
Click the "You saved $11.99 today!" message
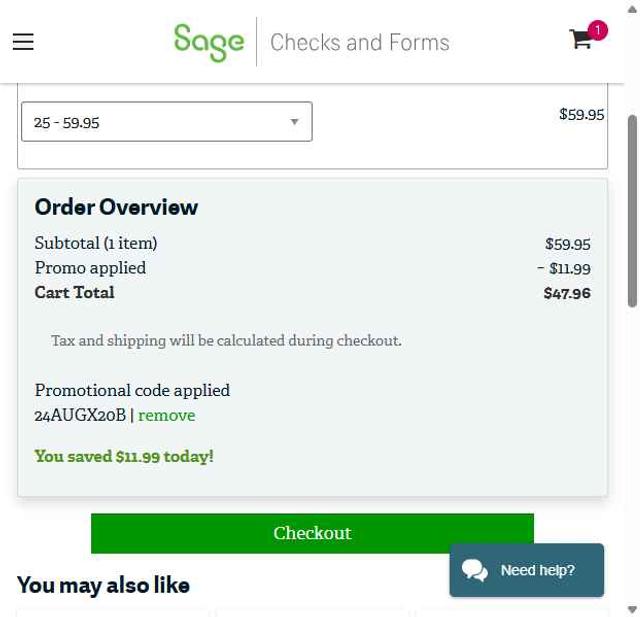point(124,456)
